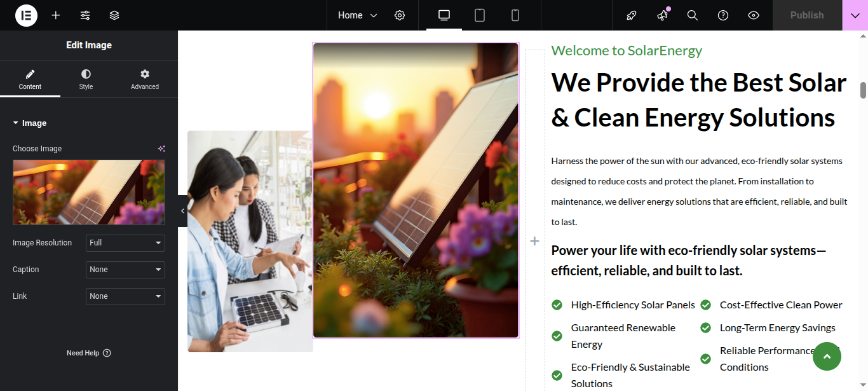
Task: Collapse the Image section
Action: coord(30,123)
